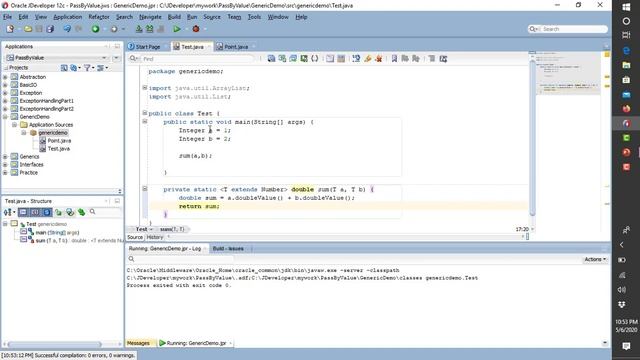Open the Refactor menu
The width and height of the screenshot is (640, 360).
pyautogui.click(x=99, y=17)
